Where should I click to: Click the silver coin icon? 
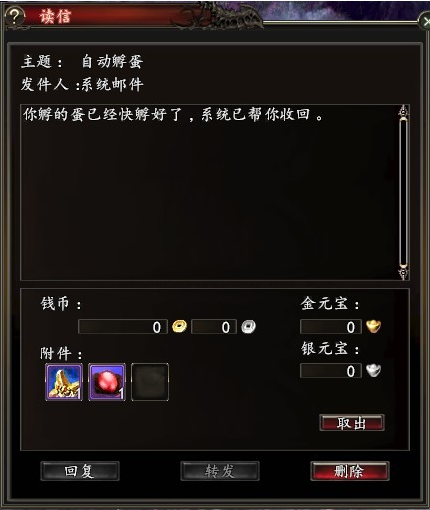[249, 327]
